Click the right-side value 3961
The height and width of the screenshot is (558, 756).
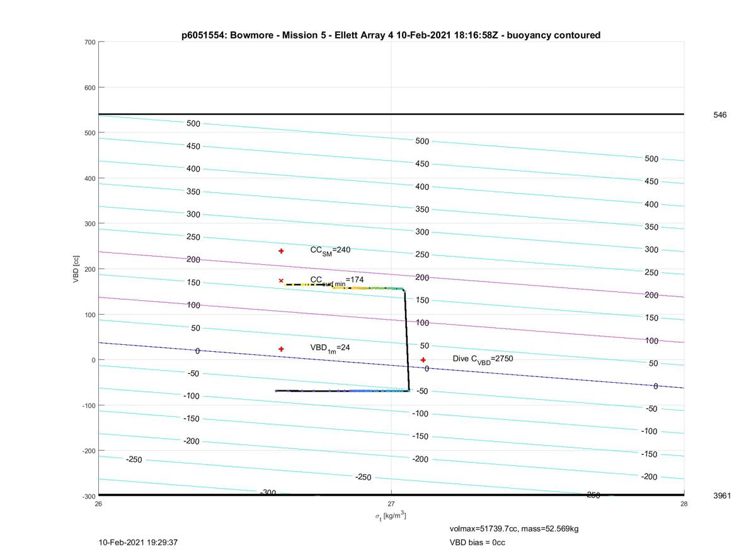click(722, 496)
